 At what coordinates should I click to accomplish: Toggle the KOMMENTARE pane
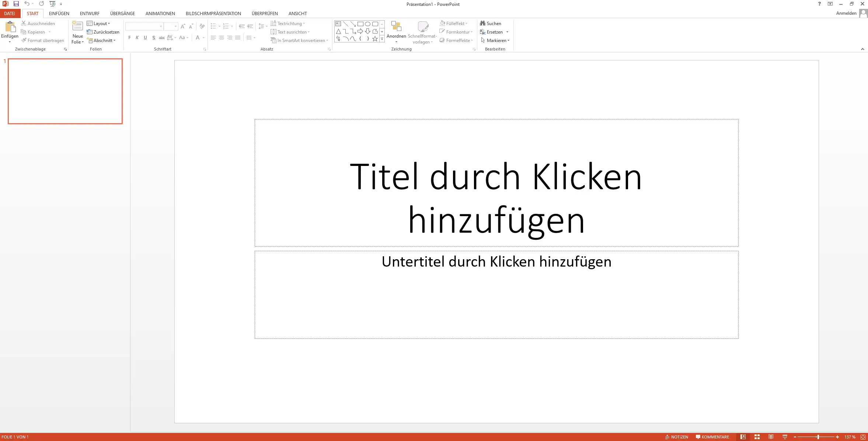tap(712, 437)
